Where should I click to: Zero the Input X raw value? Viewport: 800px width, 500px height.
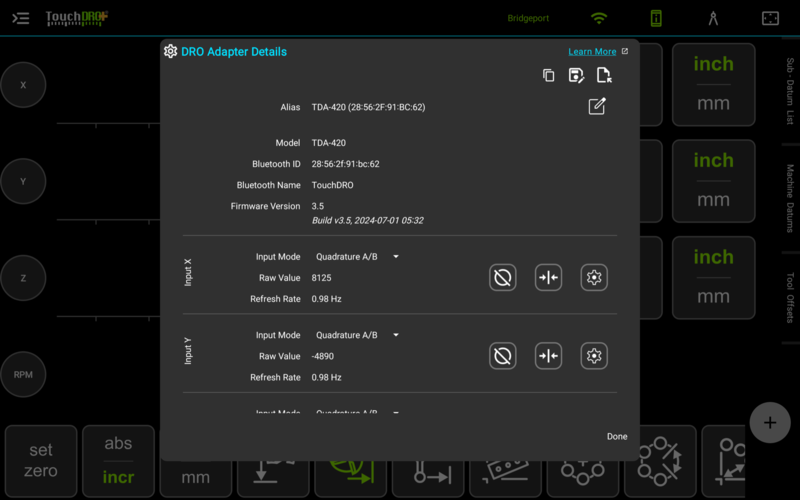pyautogui.click(x=548, y=278)
